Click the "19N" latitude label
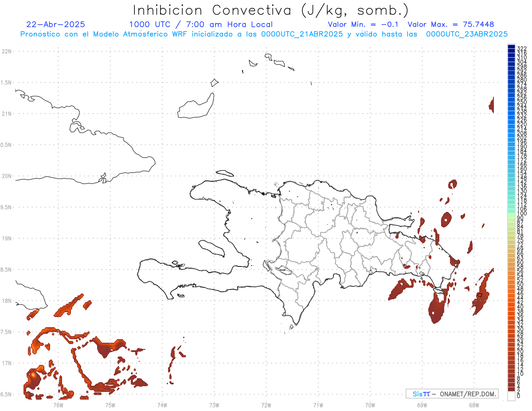Screen dimensions: 532x411 click(x=7, y=239)
